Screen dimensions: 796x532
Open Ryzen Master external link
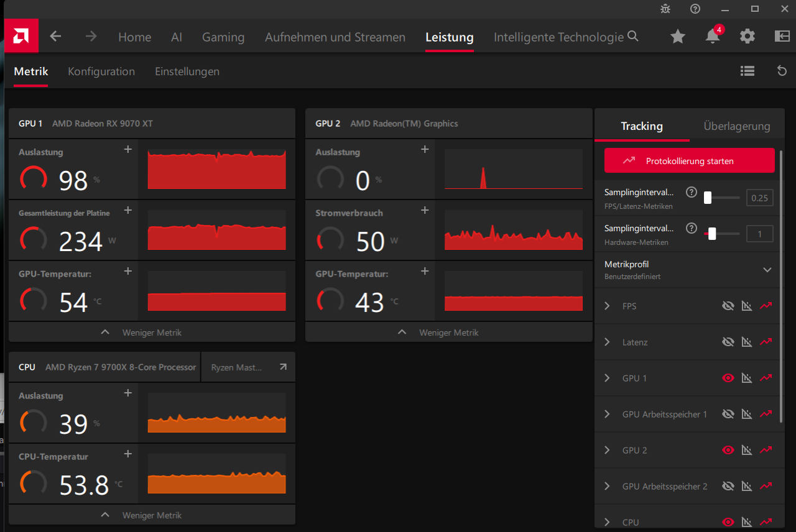[283, 367]
